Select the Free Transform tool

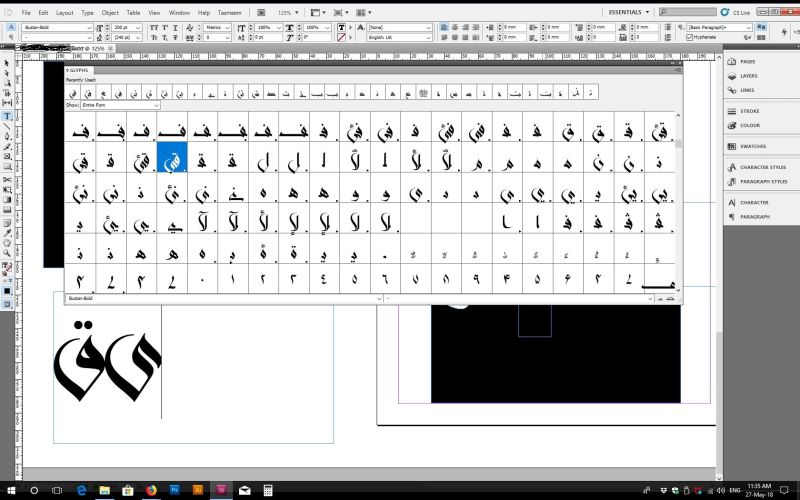(x=7, y=190)
